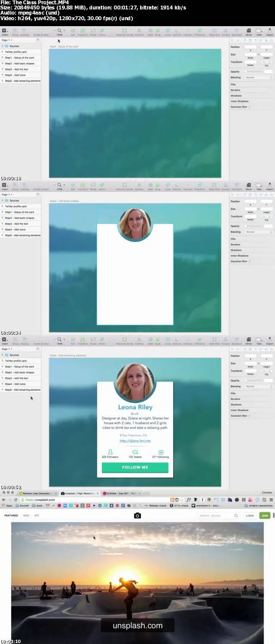
Task: Switch to the Unsplash High-Resolution browser tab
Action: (x=79, y=493)
